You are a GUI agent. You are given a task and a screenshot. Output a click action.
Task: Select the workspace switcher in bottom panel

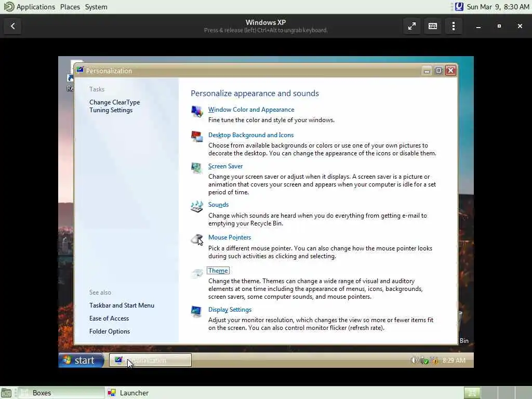point(497,393)
